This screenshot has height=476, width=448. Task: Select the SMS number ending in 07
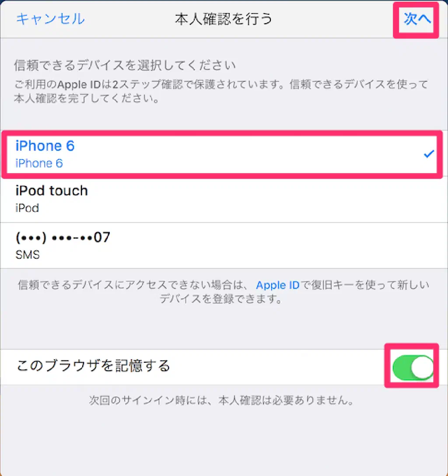(x=224, y=246)
